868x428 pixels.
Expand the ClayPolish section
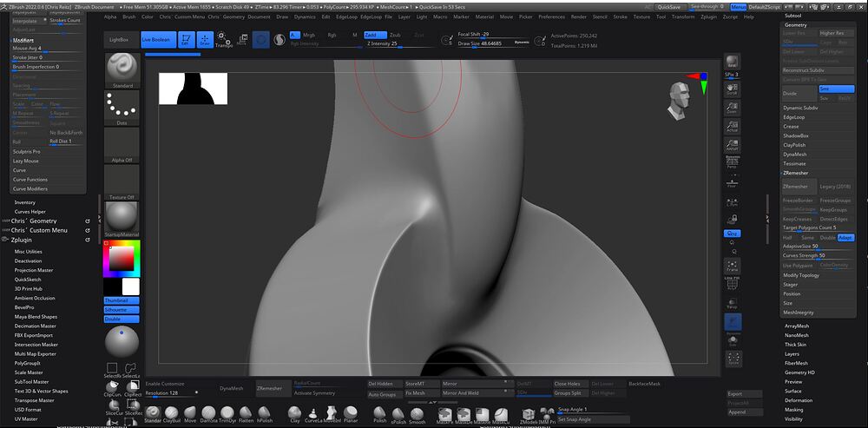794,145
